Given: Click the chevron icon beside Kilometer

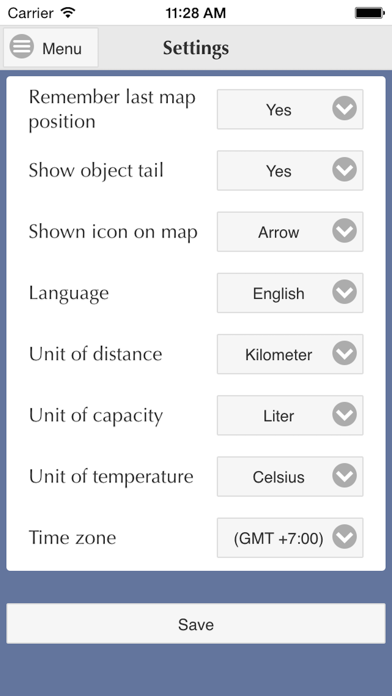Looking at the screenshot, I should [x=344, y=354].
